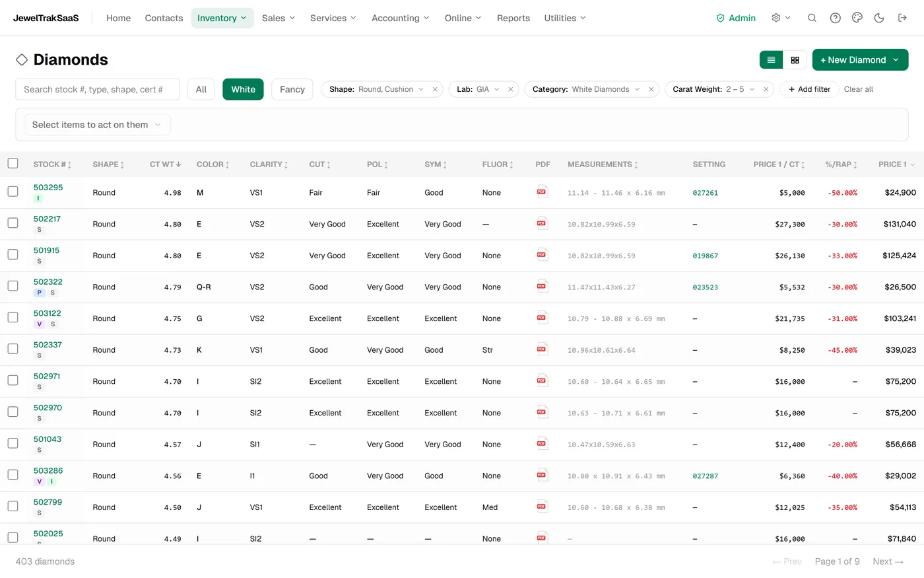The image size is (924, 578).
Task: Tick the select-all header checkbox
Action: point(13,163)
